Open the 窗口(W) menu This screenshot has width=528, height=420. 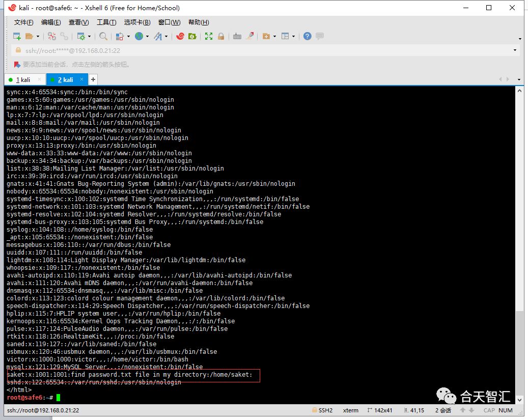click(x=169, y=22)
